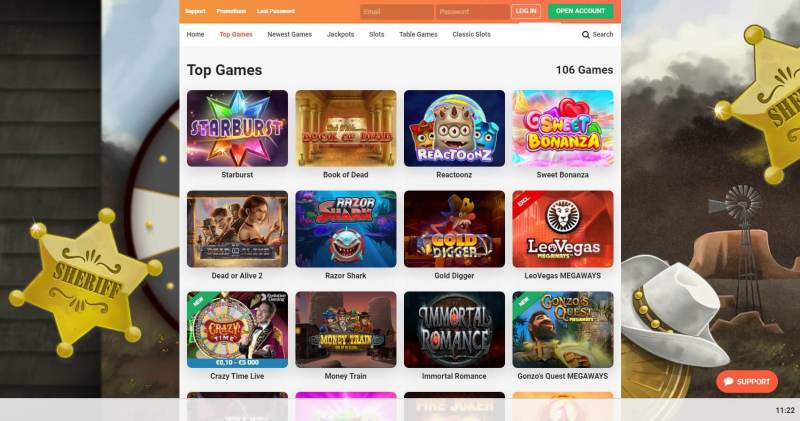
Task: Launch the Book of Dead game
Action: click(345, 129)
